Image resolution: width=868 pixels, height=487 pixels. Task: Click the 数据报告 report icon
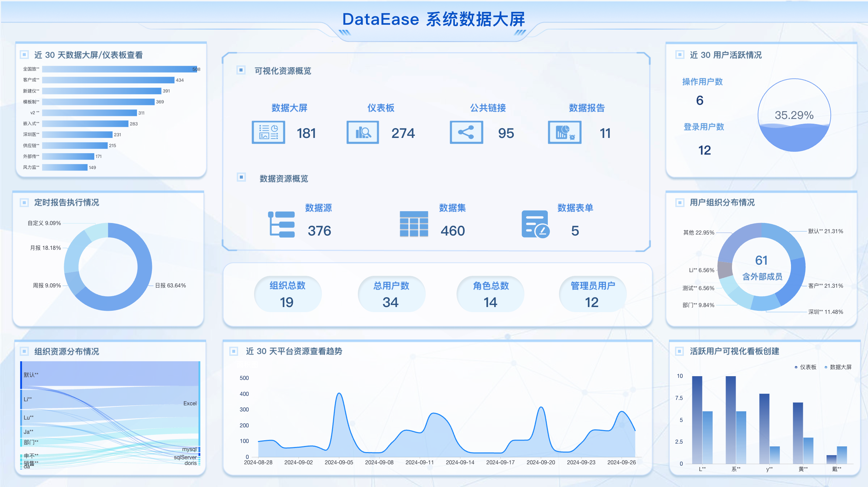pyautogui.click(x=564, y=133)
